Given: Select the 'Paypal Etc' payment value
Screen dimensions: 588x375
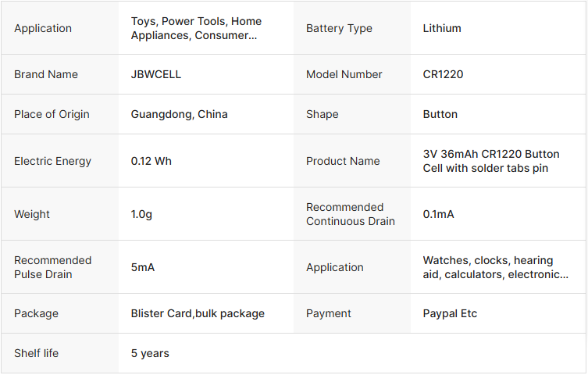Looking at the screenshot, I should (450, 313).
